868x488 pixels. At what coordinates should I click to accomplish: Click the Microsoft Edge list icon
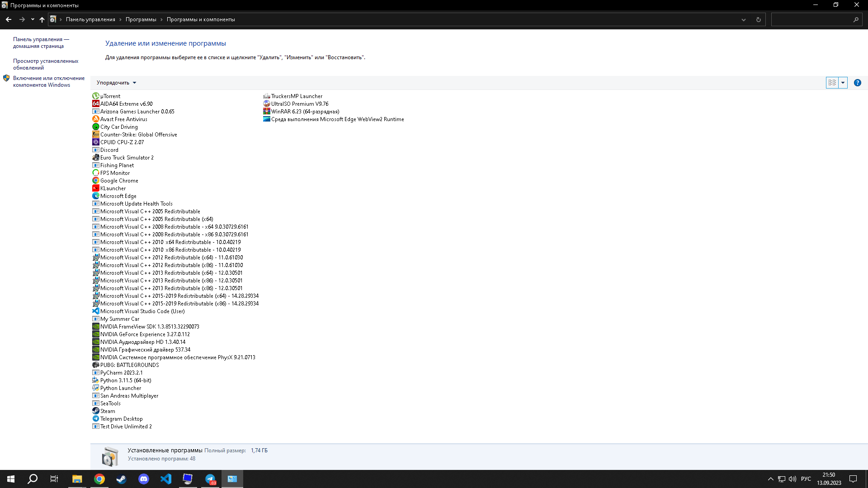(96, 196)
